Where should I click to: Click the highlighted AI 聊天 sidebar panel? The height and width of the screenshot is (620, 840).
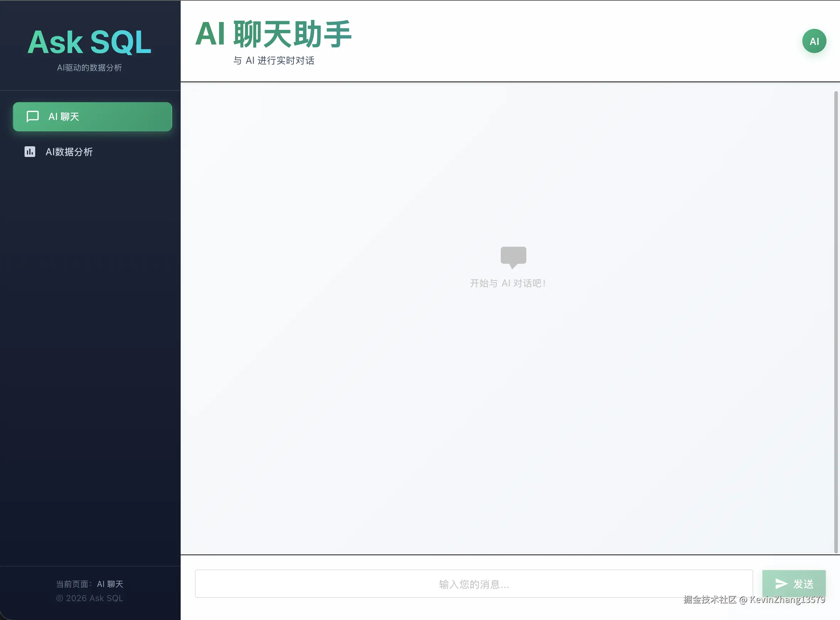(92, 117)
